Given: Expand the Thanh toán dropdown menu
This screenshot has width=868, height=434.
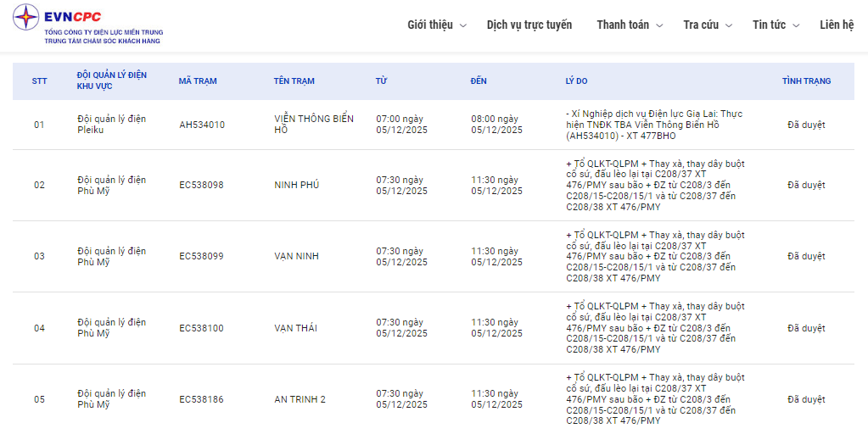Looking at the screenshot, I should click(x=629, y=25).
